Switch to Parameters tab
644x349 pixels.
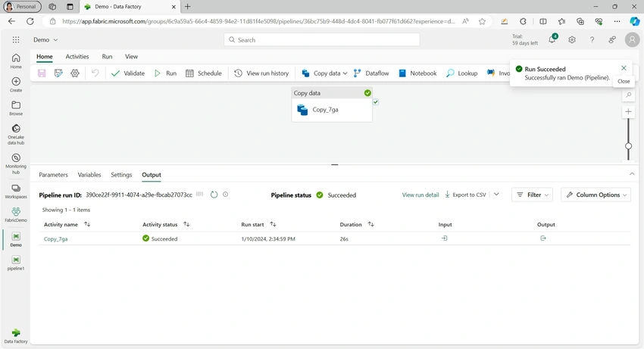(53, 174)
